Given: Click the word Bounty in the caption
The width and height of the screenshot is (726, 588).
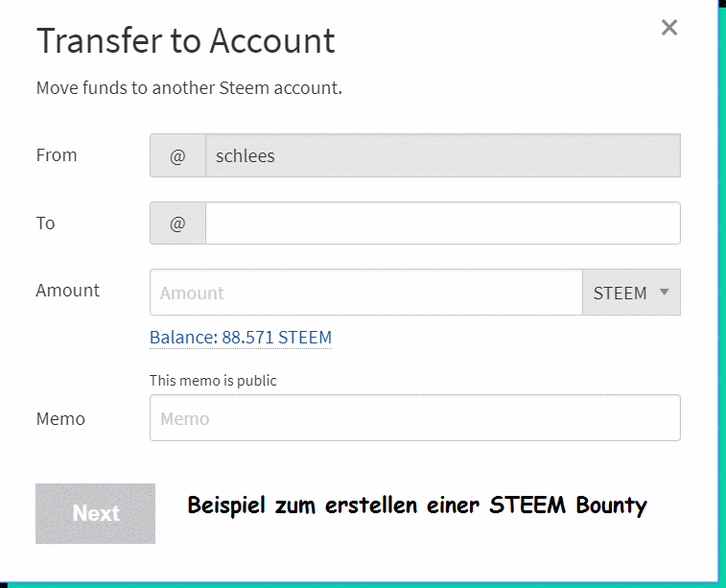Looking at the screenshot, I should (611, 506).
